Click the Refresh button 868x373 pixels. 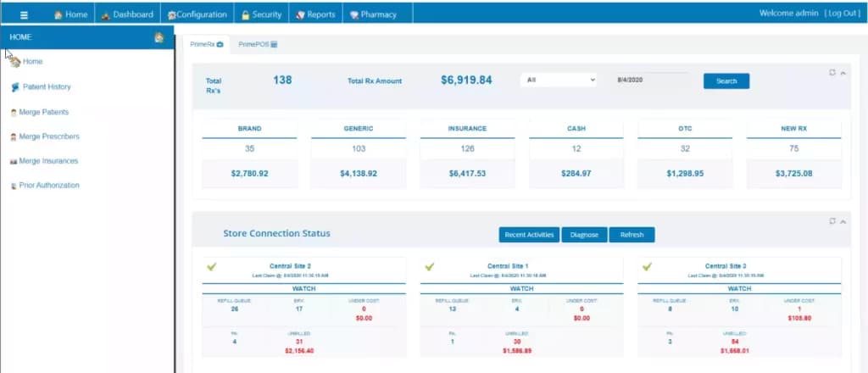(x=632, y=235)
